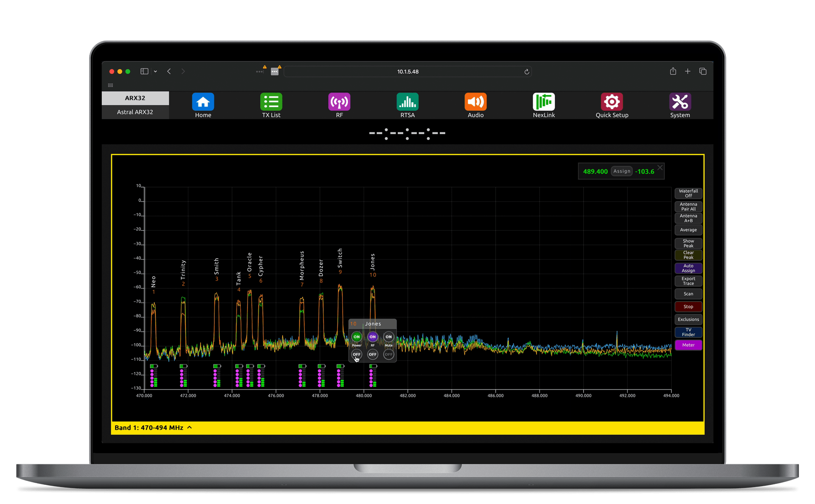Viewport: 815px width, 504px height.
Task: Open the RF antenna icon
Action: (x=339, y=102)
